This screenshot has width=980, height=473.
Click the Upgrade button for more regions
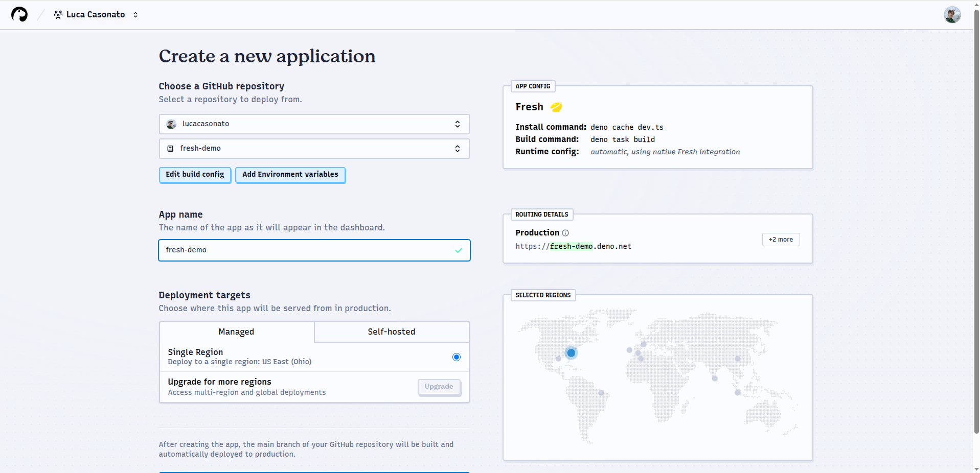coord(439,387)
